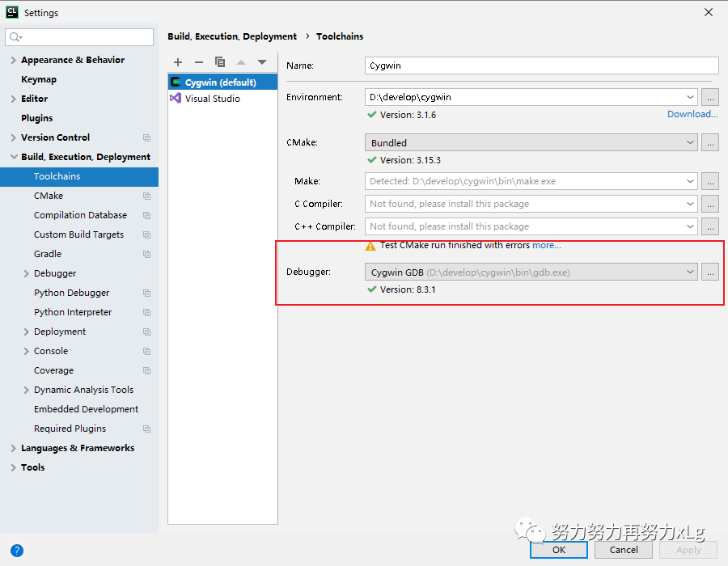
Task: Click project-level icon beside Python Debugger
Action: point(146,294)
